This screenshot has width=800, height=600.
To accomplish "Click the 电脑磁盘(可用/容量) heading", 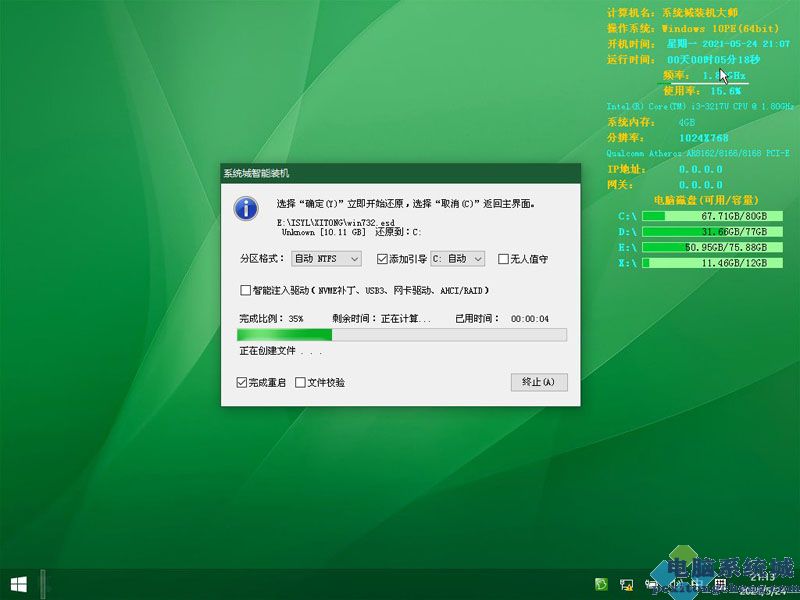I will click(706, 200).
